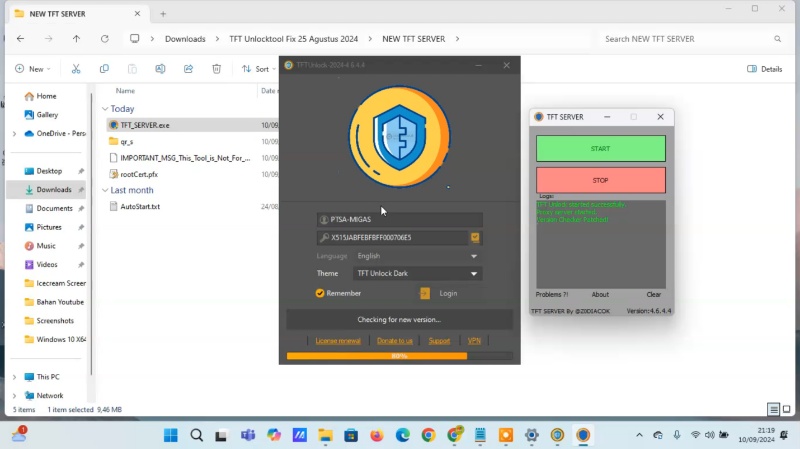The image size is (800, 449).
Task: Open Gallery in navigation pane
Action: point(47,115)
